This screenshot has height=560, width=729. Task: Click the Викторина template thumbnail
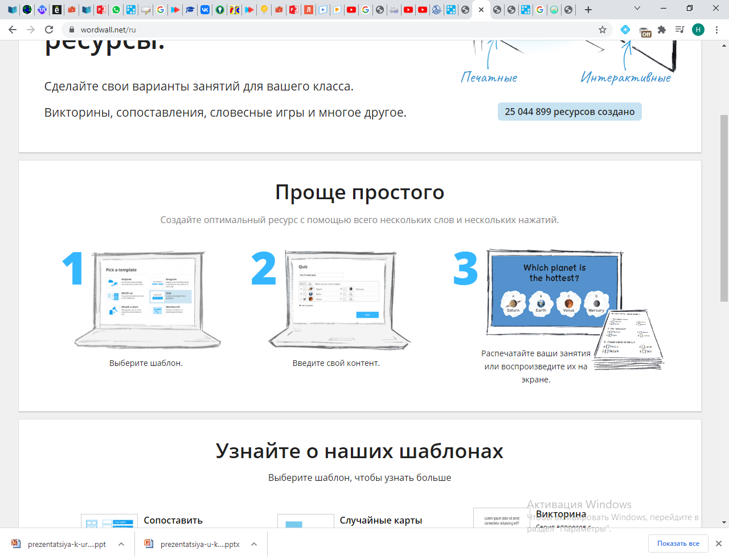pyautogui.click(x=502, y=518)
